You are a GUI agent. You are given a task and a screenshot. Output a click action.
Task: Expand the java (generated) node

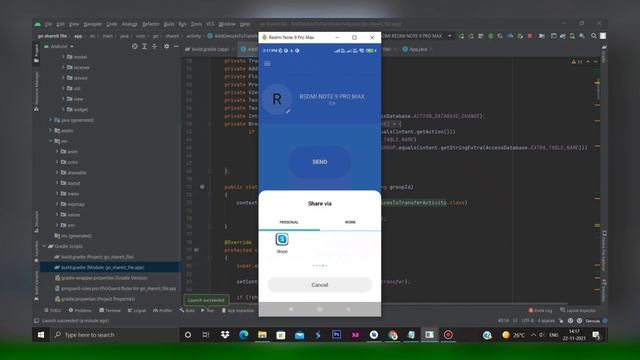point(51,120)
